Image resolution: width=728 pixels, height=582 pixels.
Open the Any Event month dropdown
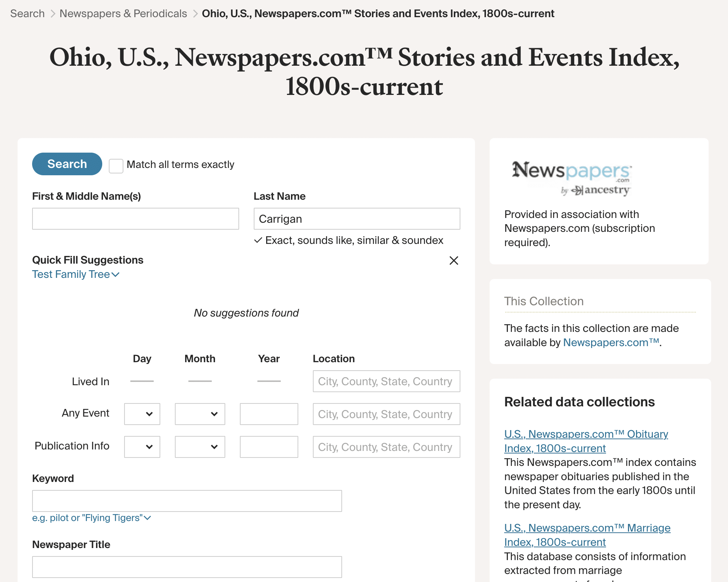[x=200, y=414]
